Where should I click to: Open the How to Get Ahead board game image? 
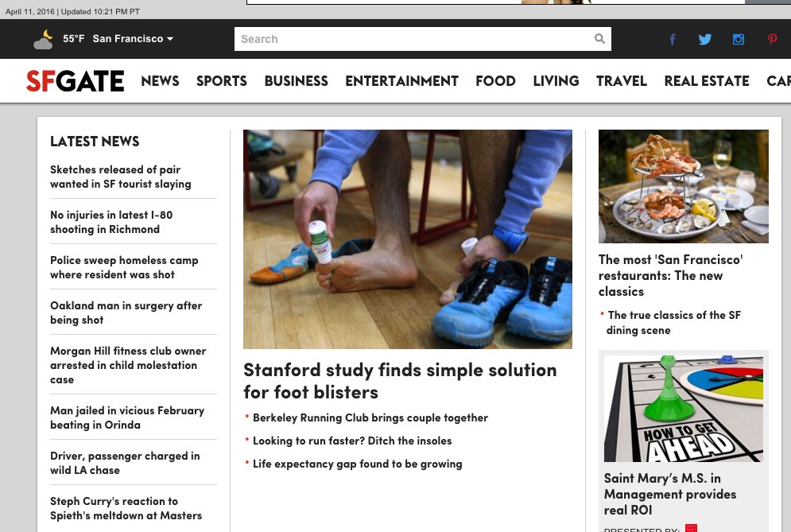coord(684,408)
